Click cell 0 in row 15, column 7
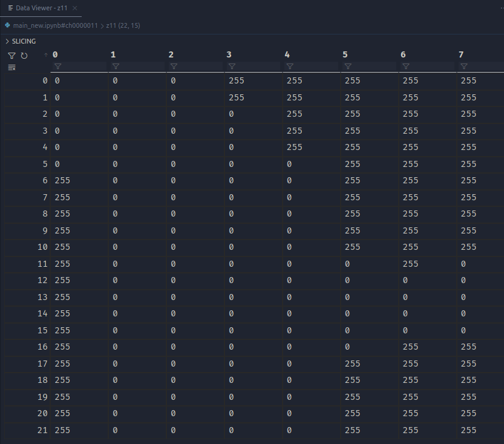504x444 pixels. [463, 331]
